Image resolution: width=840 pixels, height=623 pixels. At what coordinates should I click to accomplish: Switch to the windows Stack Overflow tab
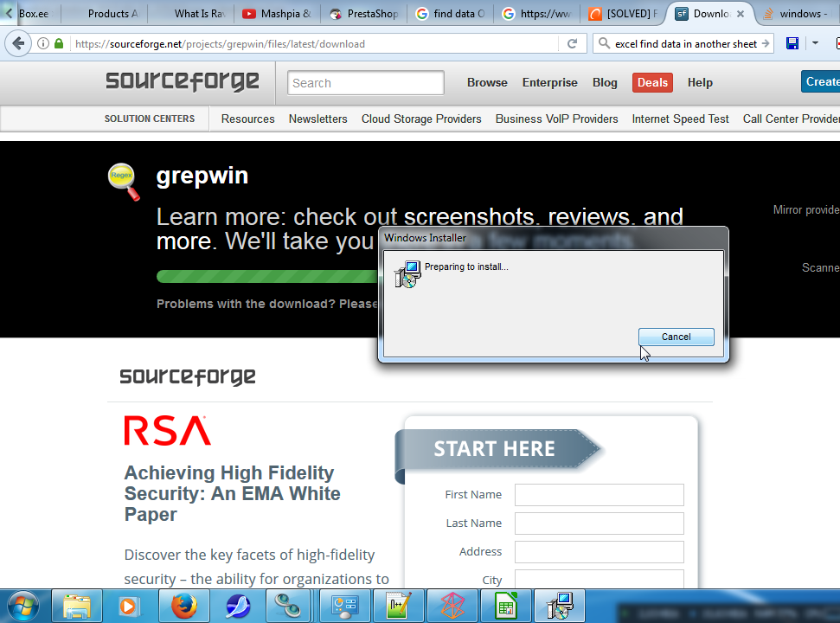[x=798, y=14]
